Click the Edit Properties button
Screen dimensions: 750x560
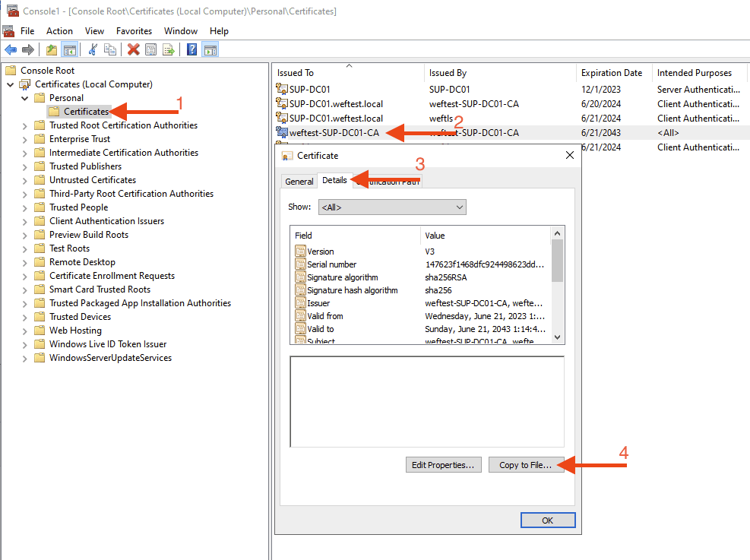tap(444, 465)
